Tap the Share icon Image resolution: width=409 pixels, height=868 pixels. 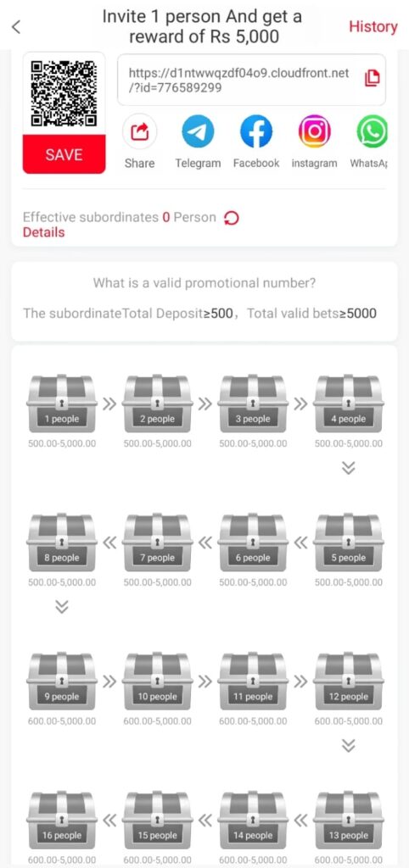tap(140, 132)
